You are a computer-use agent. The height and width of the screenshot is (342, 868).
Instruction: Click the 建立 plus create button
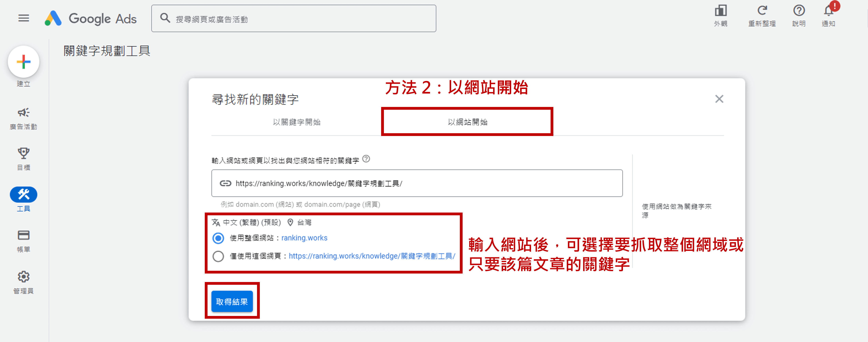click(24, 62)
